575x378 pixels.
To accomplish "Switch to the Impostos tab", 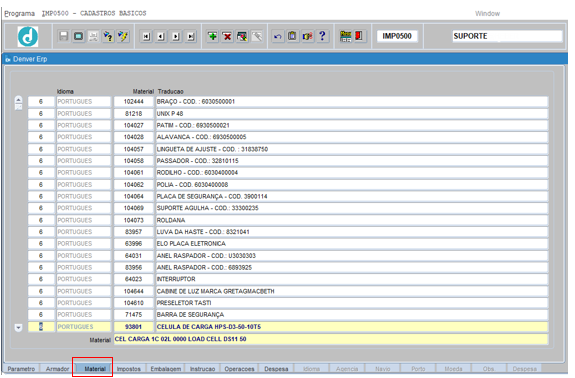I will 129,368.
